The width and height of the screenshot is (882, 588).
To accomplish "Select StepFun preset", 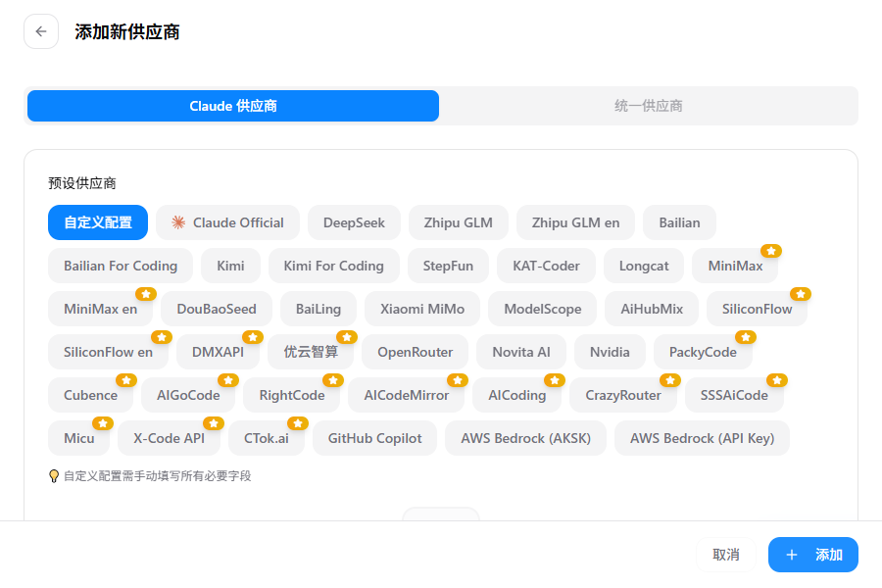I will pos(448,266).
